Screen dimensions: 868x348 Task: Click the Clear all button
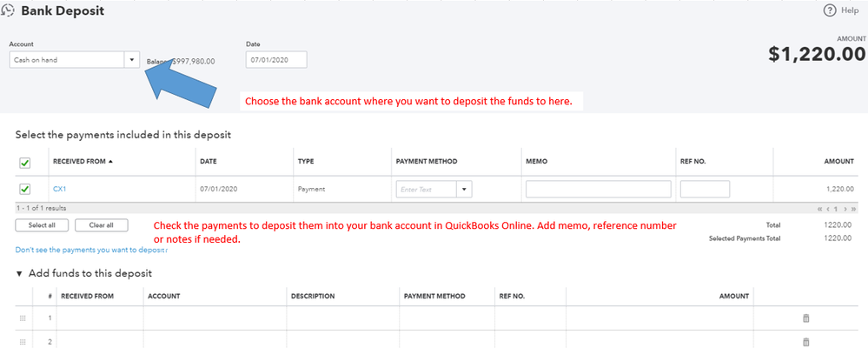[101, 225]
